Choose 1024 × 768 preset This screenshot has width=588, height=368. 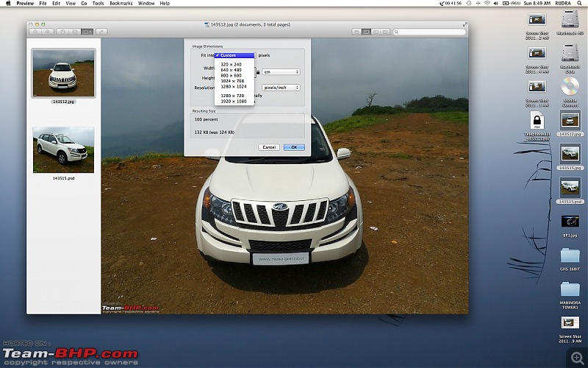point(234,81)
